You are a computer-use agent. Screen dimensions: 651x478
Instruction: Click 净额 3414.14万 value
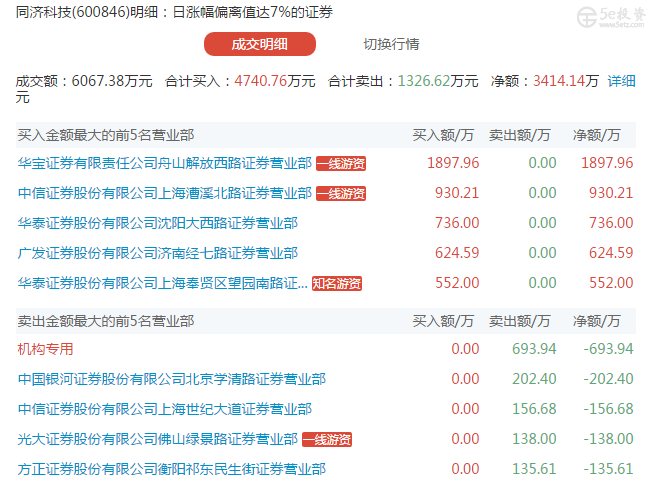[565, 81]
